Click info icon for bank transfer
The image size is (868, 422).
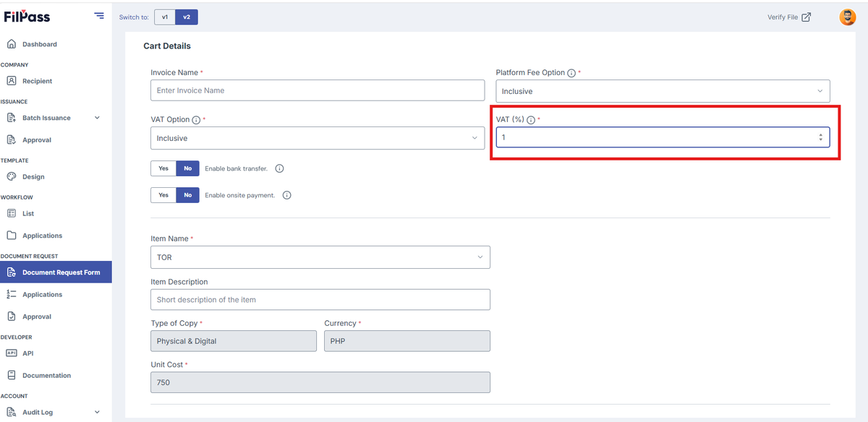(279, 168)
